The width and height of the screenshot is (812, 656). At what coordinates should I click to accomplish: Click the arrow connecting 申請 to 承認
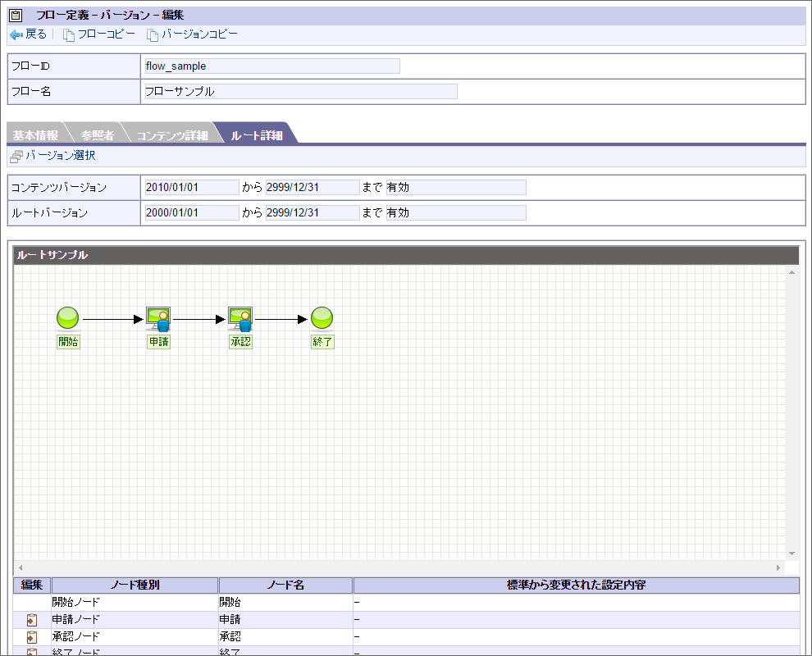pos(198,320)
